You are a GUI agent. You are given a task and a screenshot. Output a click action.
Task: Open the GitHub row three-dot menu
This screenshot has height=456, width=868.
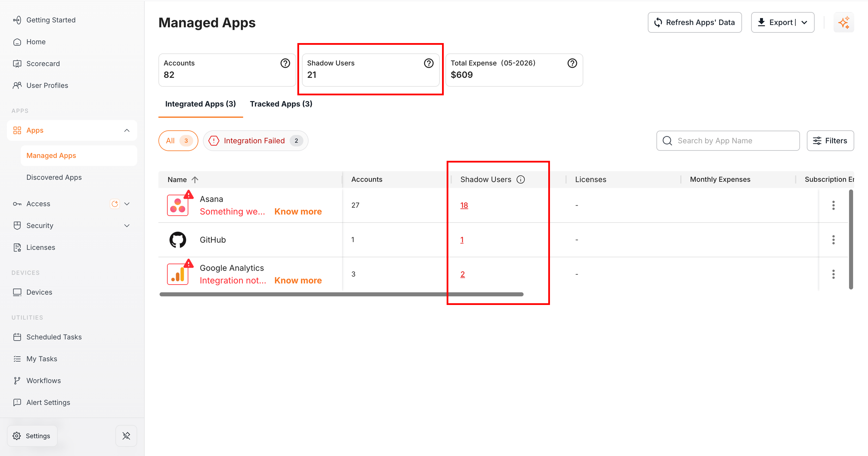coord(833,240)
